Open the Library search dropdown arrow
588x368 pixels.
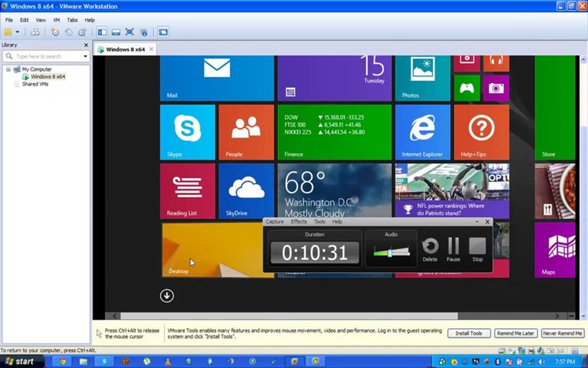point(86,56)
